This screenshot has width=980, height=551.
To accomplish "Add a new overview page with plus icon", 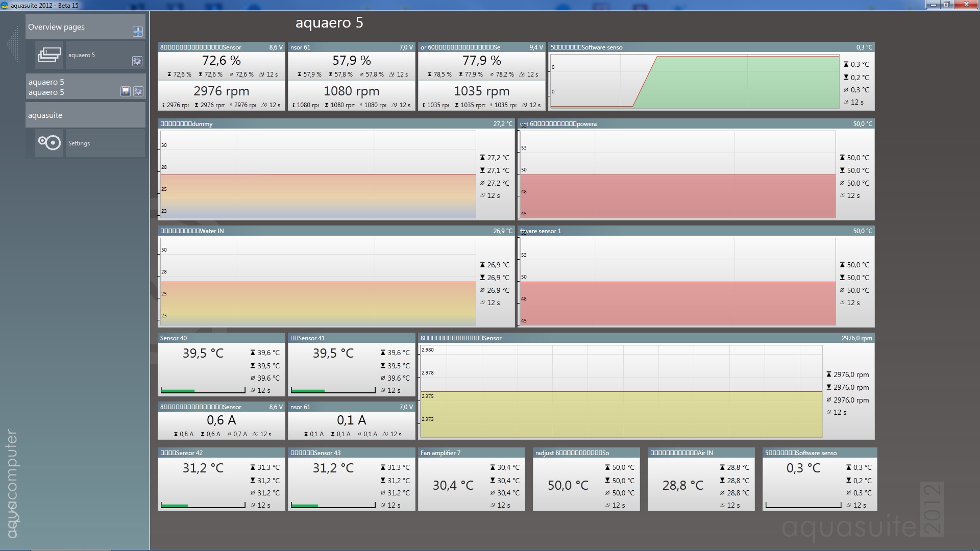I will (x=137, y=32).
